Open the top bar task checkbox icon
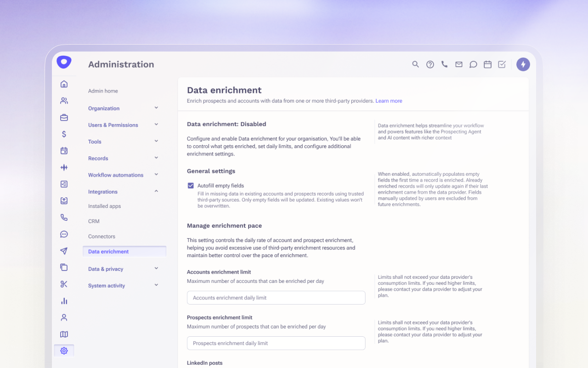Screen dimensions: 588x368 502,64
